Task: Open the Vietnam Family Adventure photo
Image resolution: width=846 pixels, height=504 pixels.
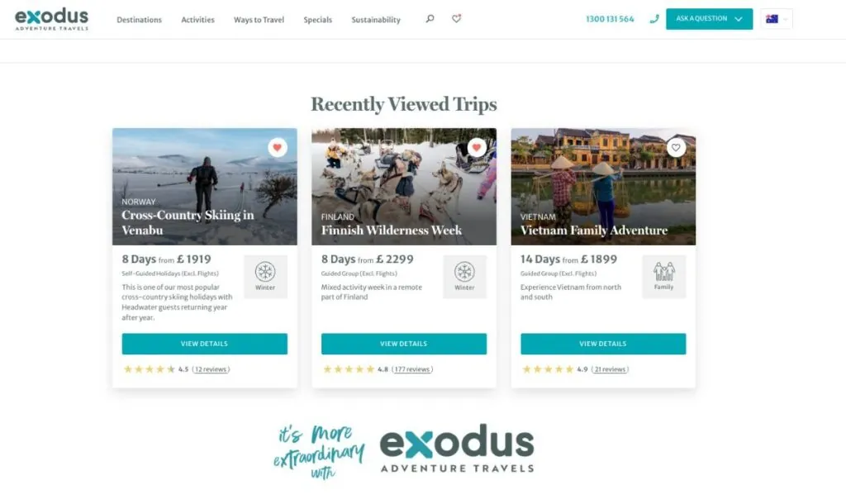Action: [603, 186]
